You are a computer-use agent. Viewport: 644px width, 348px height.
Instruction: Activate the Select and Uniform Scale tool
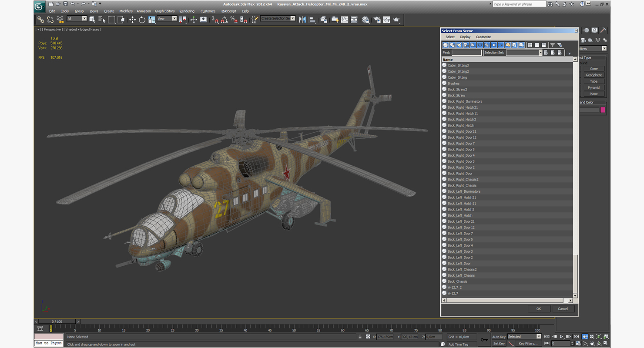click(x=152, y=20)
